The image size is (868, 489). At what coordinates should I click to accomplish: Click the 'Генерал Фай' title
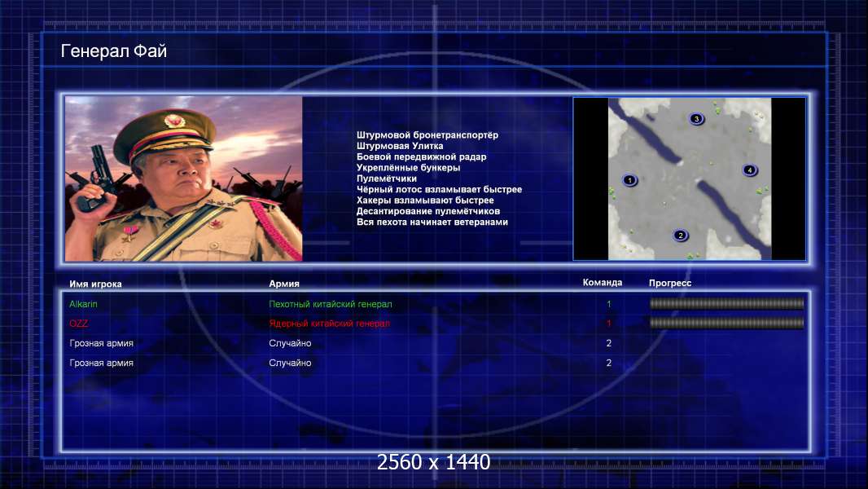point(113,51)
